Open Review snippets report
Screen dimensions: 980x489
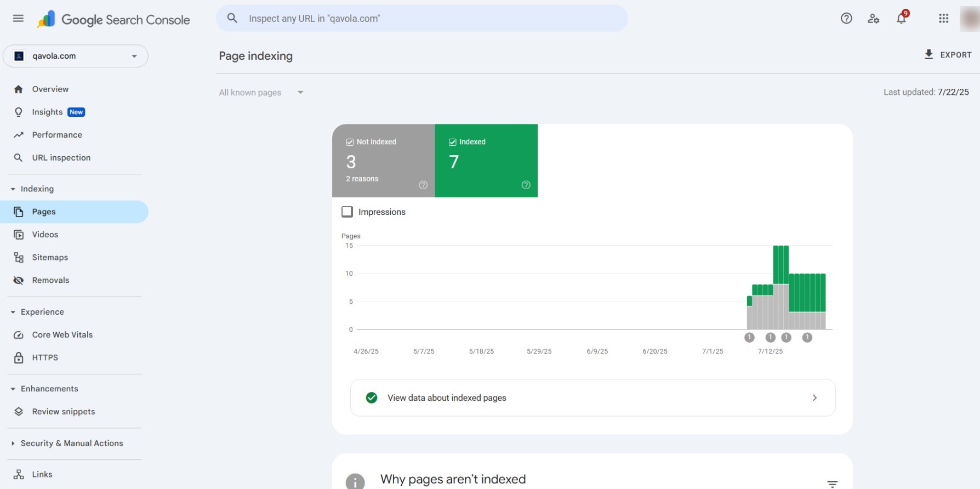64,412
